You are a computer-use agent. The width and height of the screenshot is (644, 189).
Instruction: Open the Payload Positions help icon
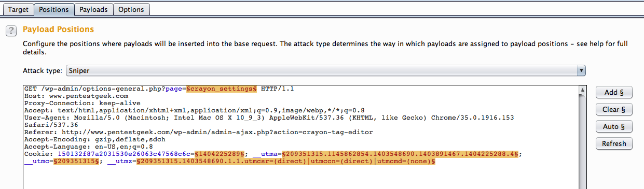point(10,31)
